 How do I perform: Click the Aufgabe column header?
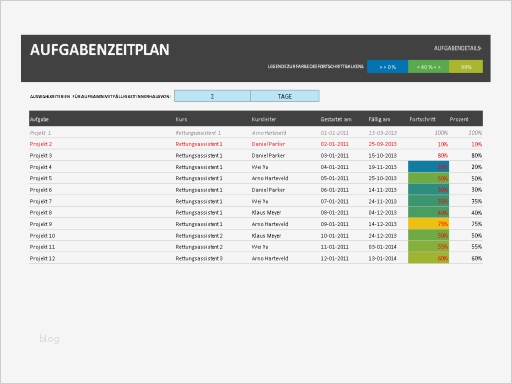tap(39, 119)
